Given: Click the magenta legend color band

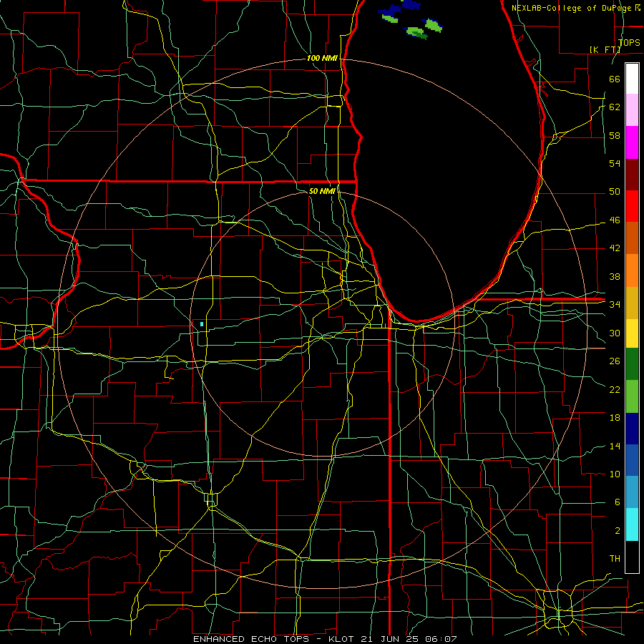Looking at the screenshot, I should [632, 142].
